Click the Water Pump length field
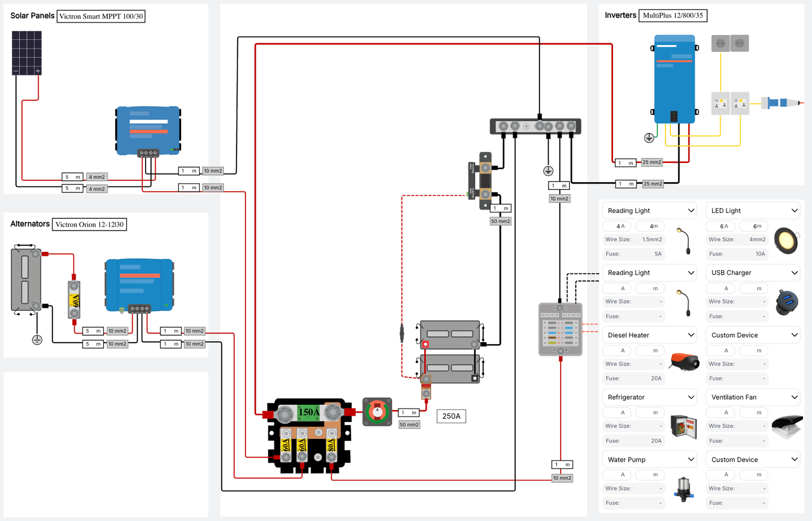Image resolution: width=812 pixels, height=521 pixels. tap(650, 475)
